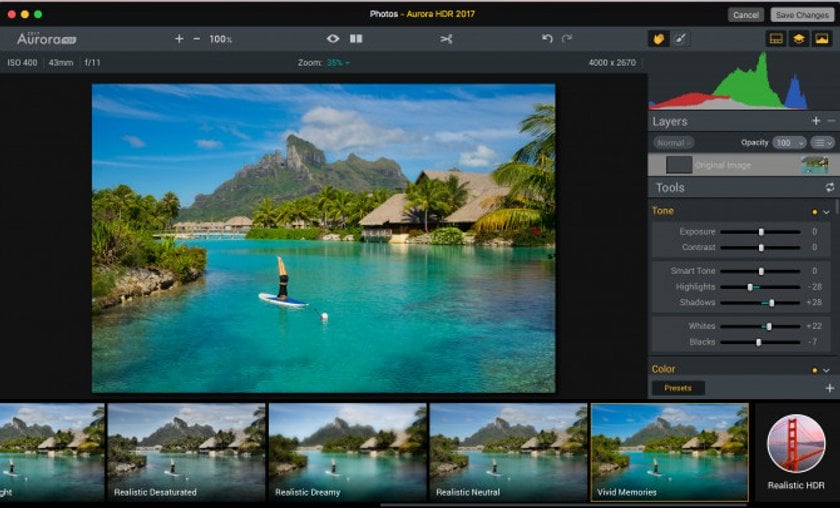
Task: Adjust the Whites slider
Action: (x=760, y=326)
